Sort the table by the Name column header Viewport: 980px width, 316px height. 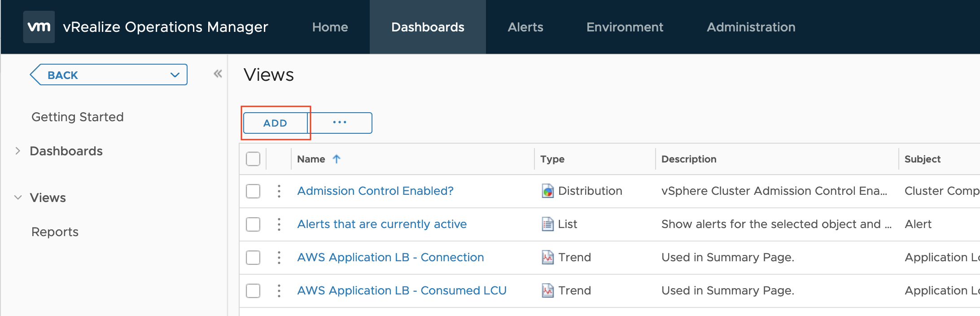point(311,159)
